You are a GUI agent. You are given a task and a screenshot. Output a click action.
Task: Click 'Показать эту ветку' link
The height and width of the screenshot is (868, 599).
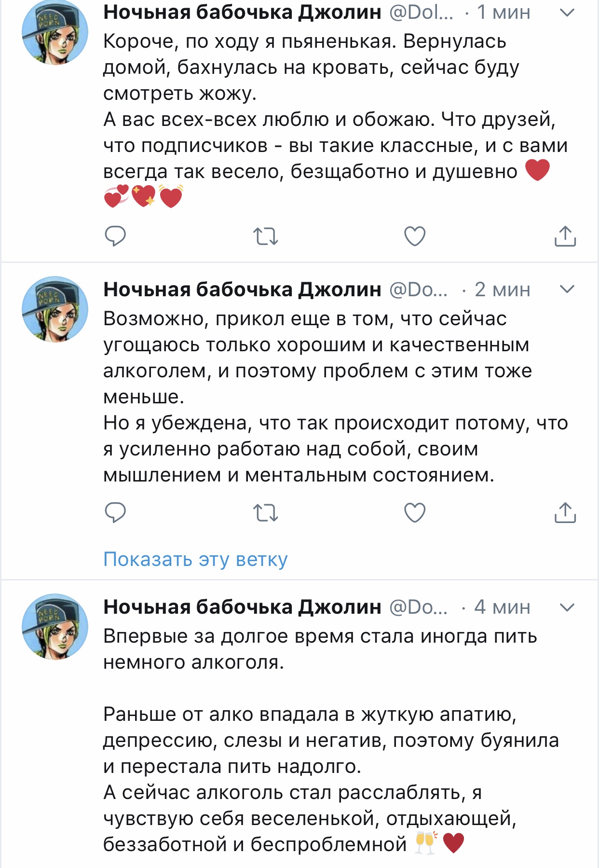(x=195, y=559)
